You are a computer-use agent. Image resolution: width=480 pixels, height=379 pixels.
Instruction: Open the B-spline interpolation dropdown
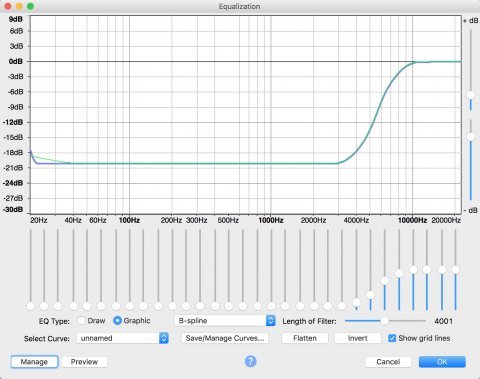pos(225,321)
